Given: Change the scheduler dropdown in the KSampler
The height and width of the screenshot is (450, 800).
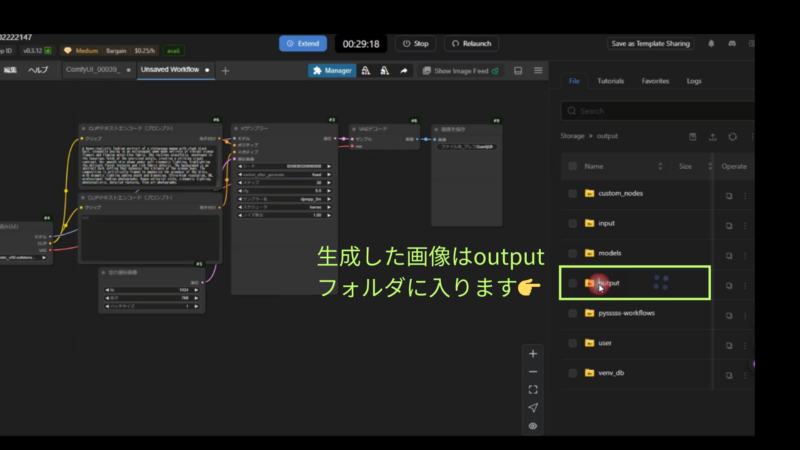Looking at the screenshot, I should (284, 207).
